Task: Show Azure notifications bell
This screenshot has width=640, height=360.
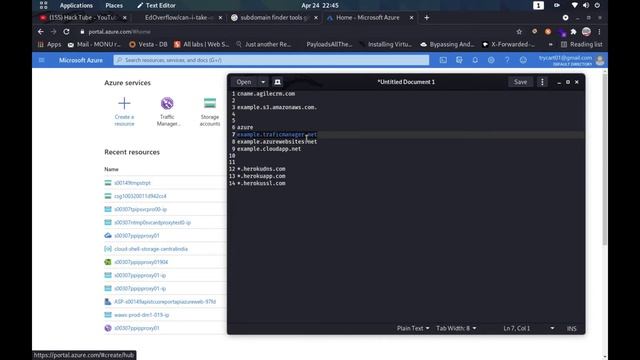Action: [x=475, y=60]
